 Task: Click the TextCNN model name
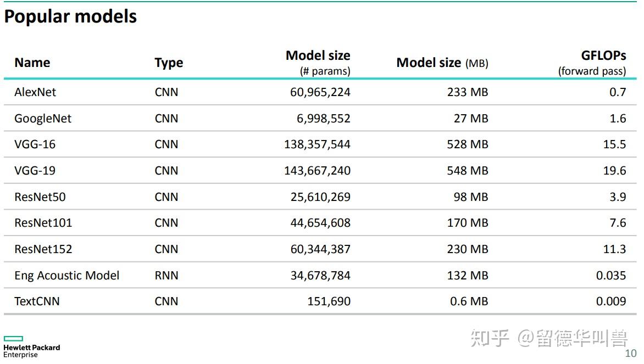click(37, 301)
